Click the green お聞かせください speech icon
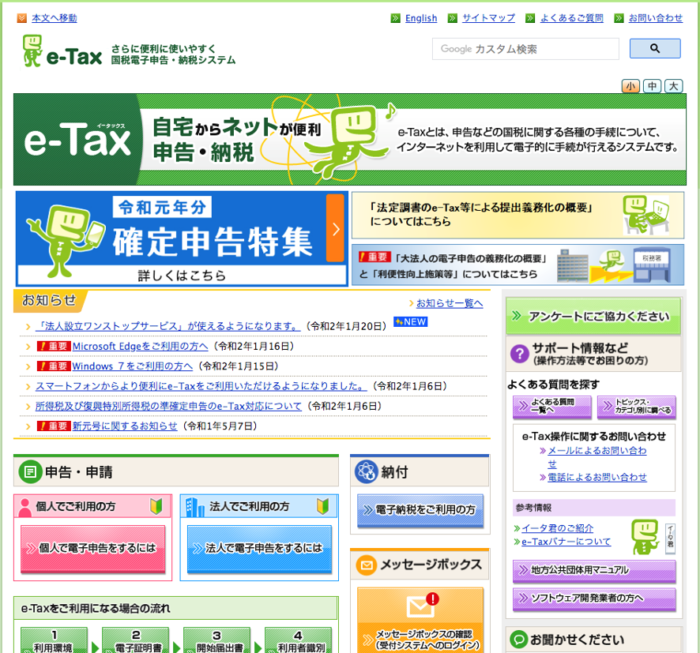 (x=519, y=640)
